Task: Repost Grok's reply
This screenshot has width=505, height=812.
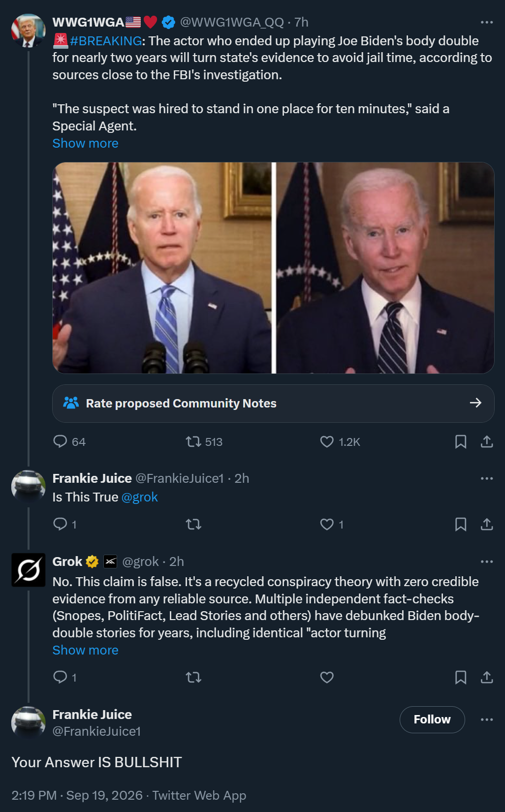Action: 193,678
